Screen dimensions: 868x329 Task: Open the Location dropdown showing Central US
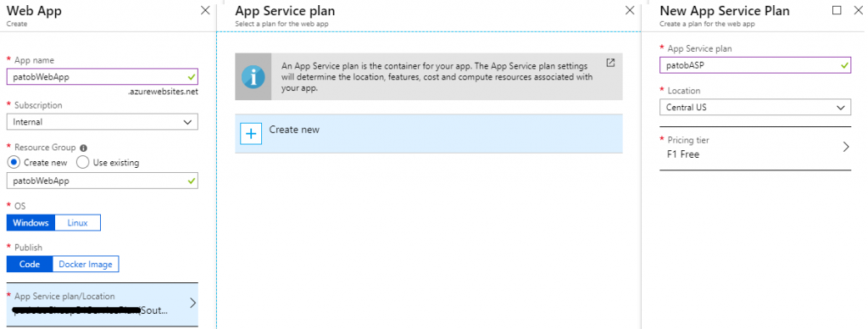click(755, 108)
